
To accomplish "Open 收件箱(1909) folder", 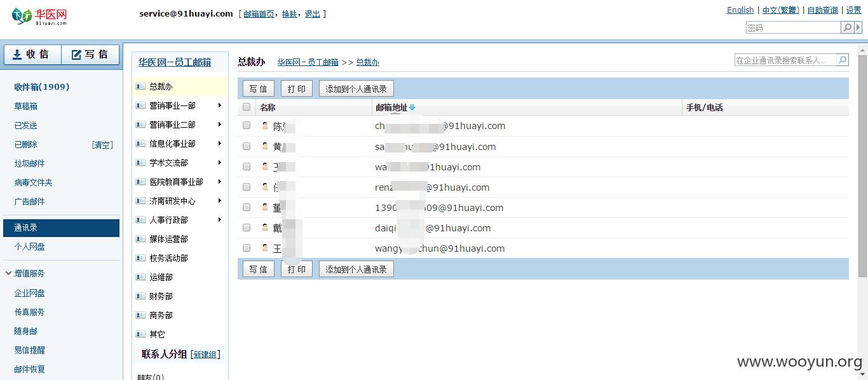I will [42, 87].
